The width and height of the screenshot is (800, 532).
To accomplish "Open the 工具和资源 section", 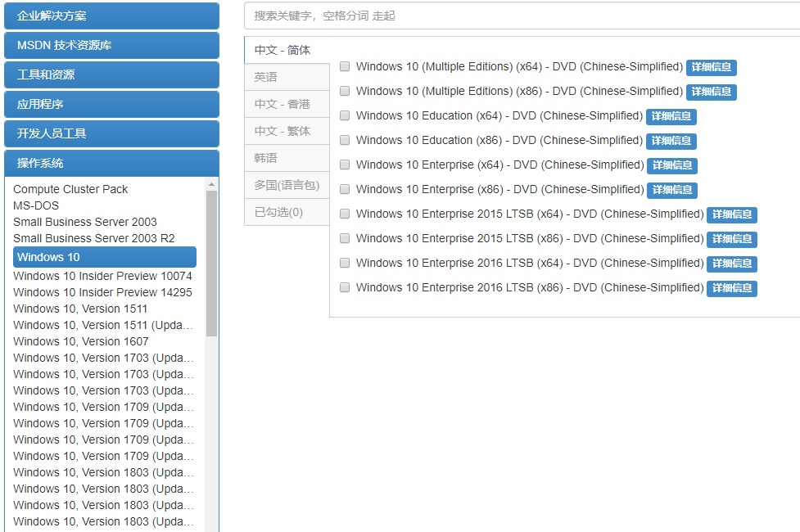I will click(111, 75).
